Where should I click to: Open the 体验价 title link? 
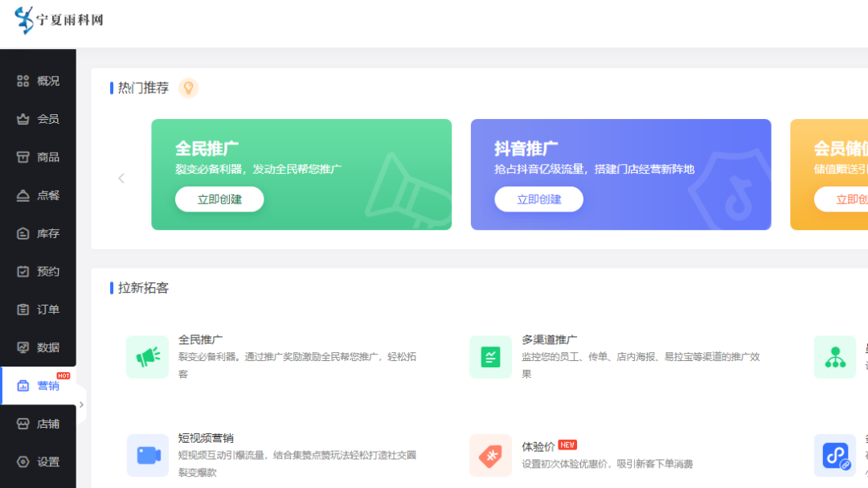538,446
